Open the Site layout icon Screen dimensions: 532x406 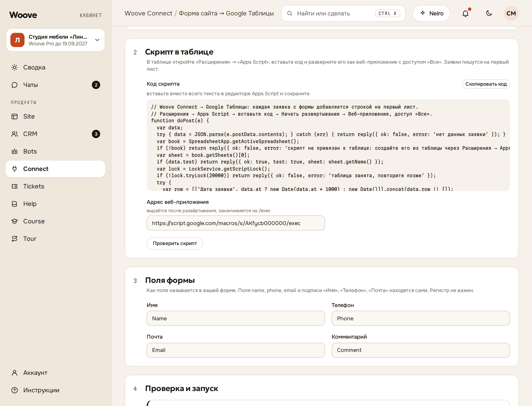tap(15, 116)
